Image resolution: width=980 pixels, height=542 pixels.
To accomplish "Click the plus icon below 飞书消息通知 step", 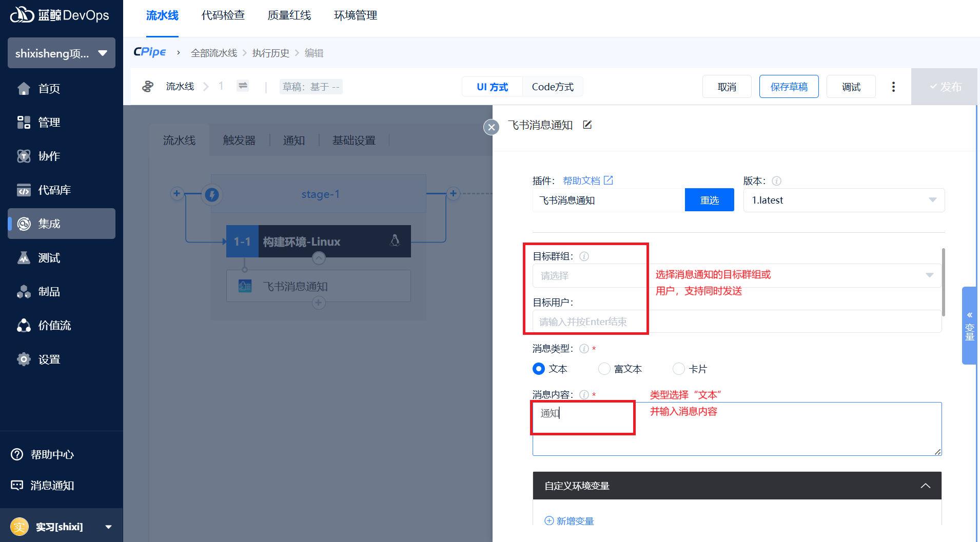I will click(x=319, y=303).
